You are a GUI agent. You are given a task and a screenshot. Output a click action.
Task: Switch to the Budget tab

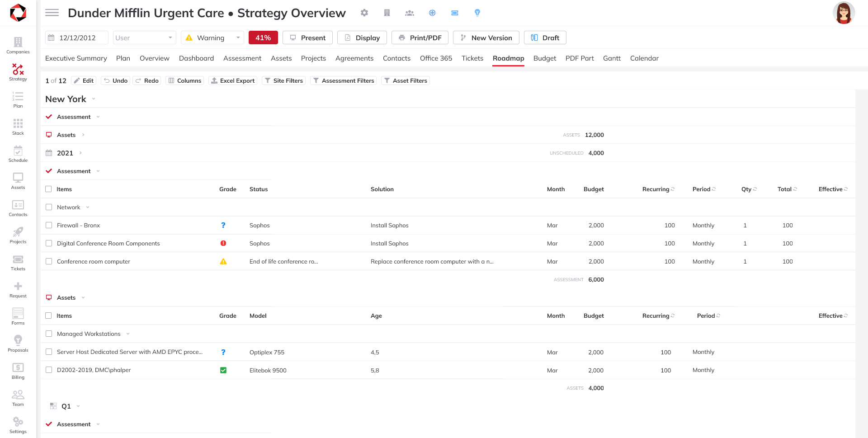(x=545, y=58)
